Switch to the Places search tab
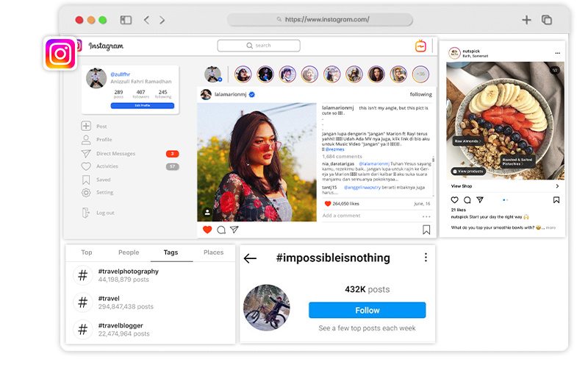588x368 pixels. [x=213, y=252]
